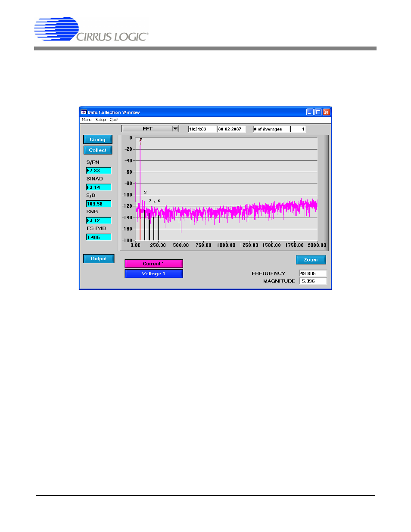Click the x-axis label 1000.00
The image size is (411, 532).
(x=226, y=245)
